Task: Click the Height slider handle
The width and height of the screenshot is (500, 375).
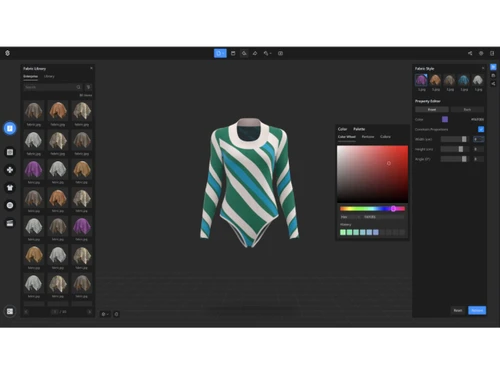Action: point(461,149)
